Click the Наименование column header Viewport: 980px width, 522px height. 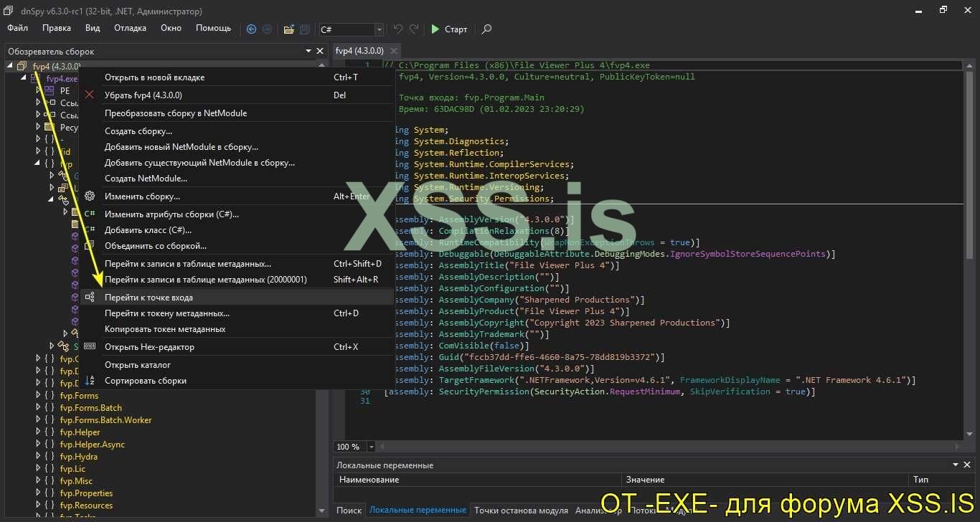click(477, 480)
